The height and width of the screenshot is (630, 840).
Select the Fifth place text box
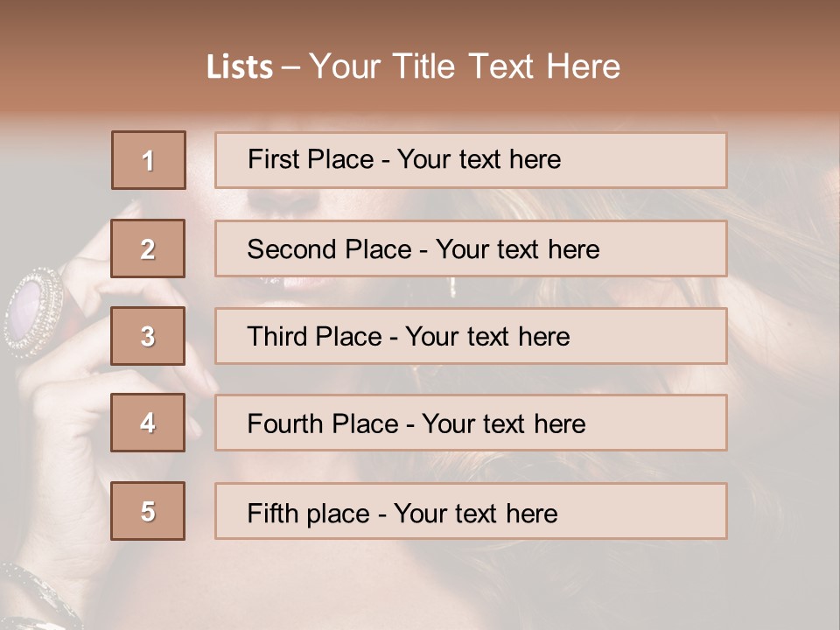pos(471,511)
